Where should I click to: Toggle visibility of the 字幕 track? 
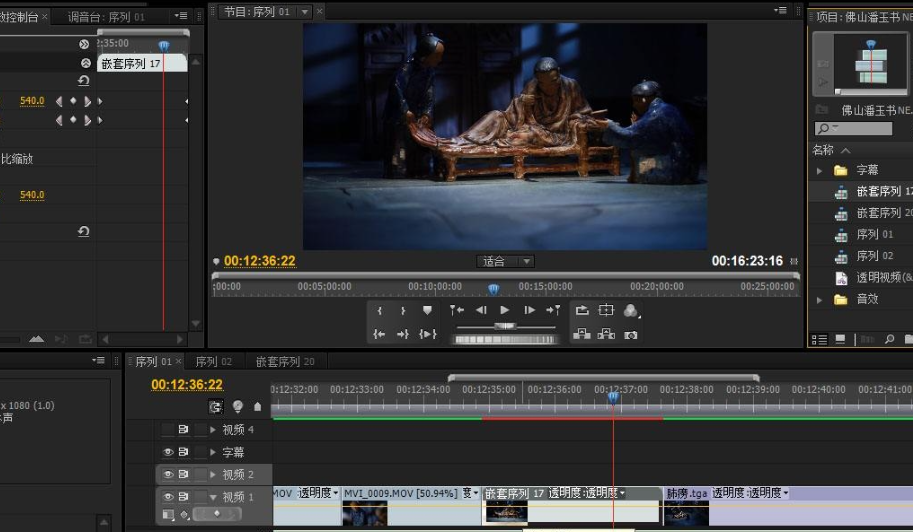tap(168, 452)
